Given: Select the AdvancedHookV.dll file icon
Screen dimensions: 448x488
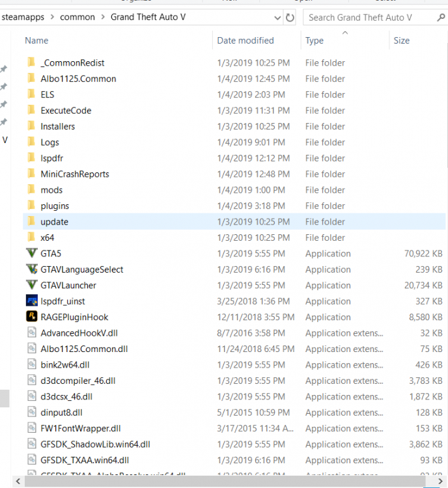Looking at the screenshot, I should pyautogui.click(x=32, y=332).
